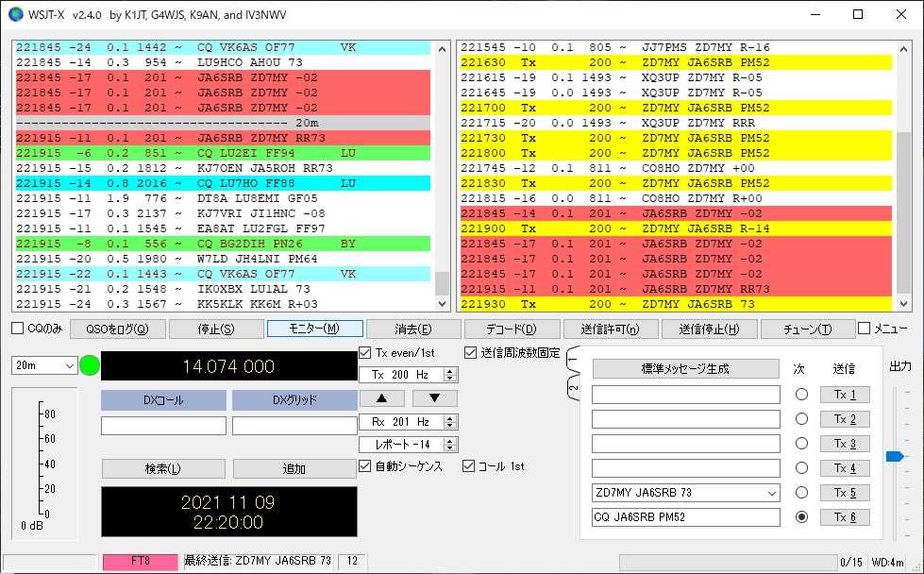Viewport: 924px width, 574px height.
Task: Toggle the CQのみ checkbox
Action: click(x=18, y=329)
